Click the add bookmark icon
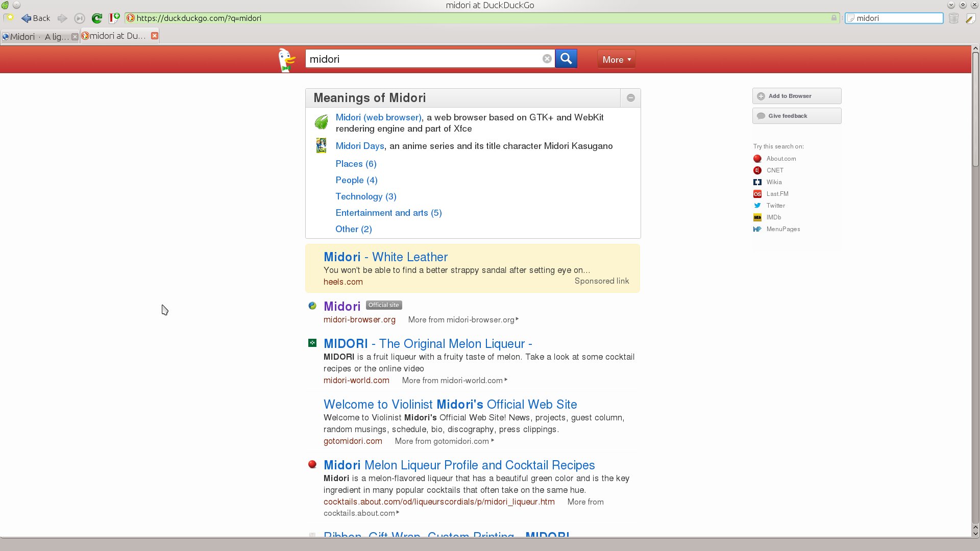Viewport: 980px width, 551px height. tap(114, 18)
